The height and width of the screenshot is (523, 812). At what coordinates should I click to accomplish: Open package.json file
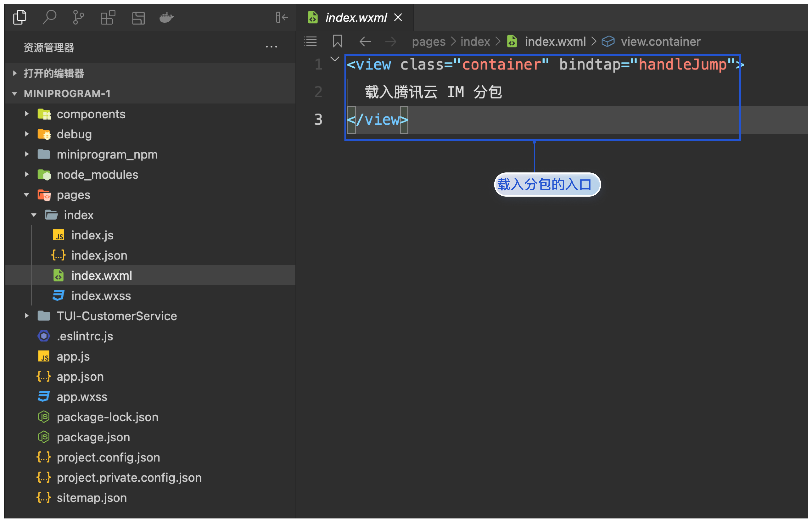pyautogui.click(x=150, y=437)
